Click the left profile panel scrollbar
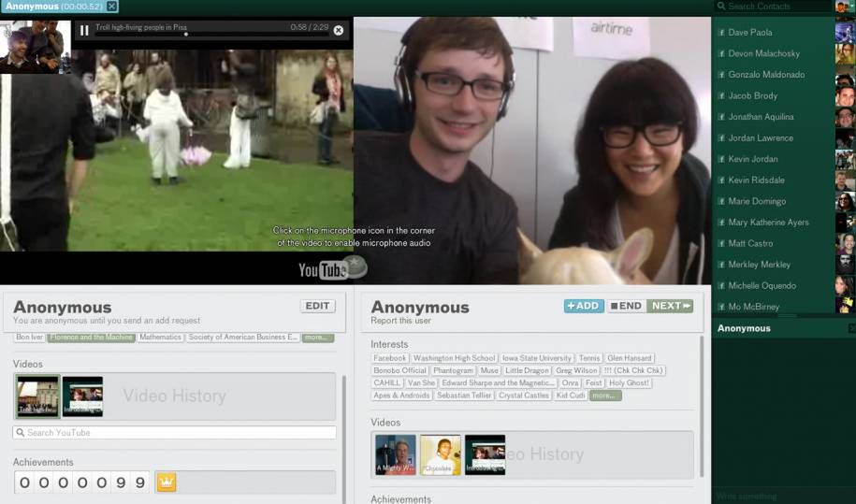Screen dimensions: 856x504 point(344,439)
